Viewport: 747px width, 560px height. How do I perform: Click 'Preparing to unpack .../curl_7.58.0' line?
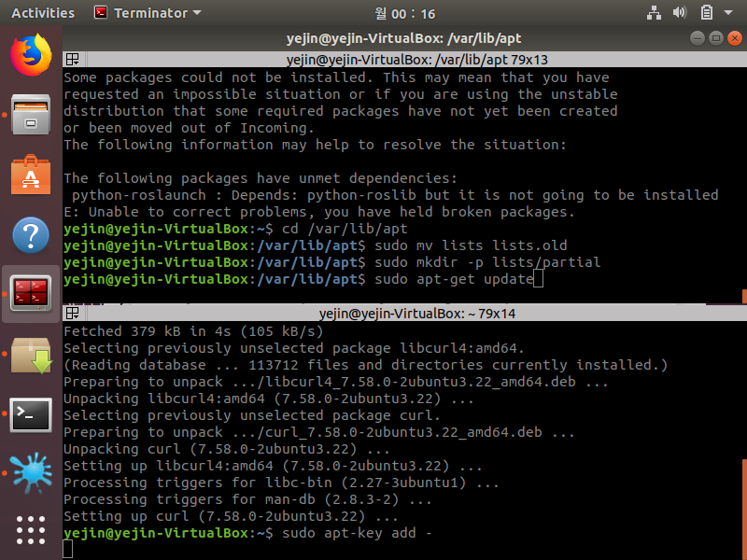pyautogui.click(x=319, y=432)
